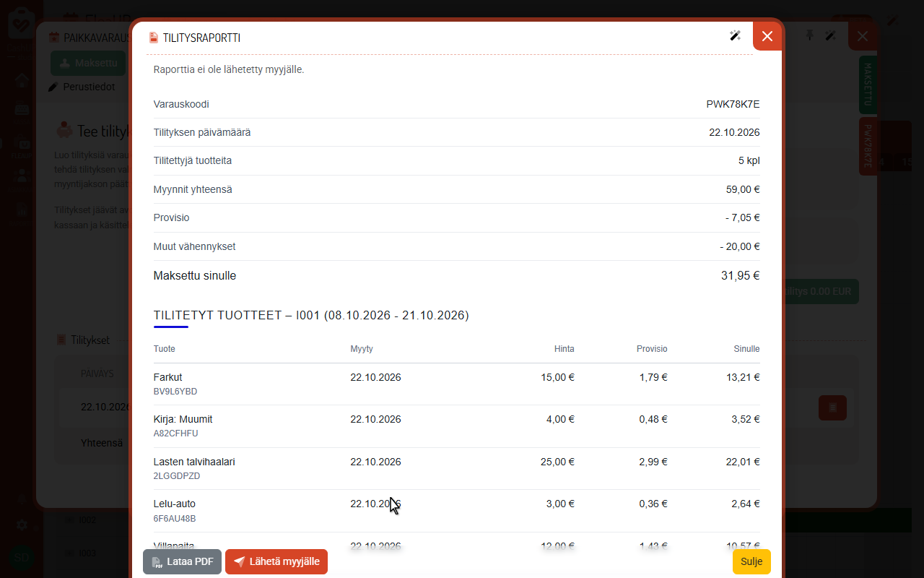This screenshot has width=924, height=578.
Task: Click the red report icon in Tilitykset row
Action: [x=832, y=407]
